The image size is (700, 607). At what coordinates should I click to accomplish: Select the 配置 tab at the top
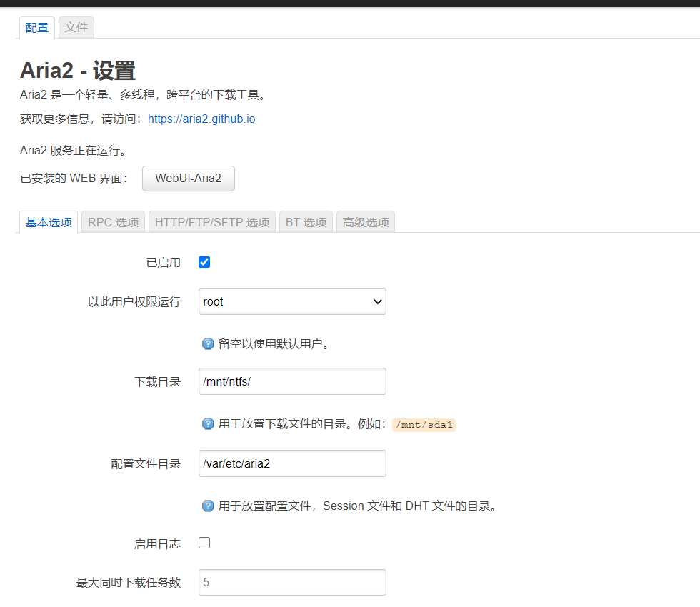(x=36, y=27)
